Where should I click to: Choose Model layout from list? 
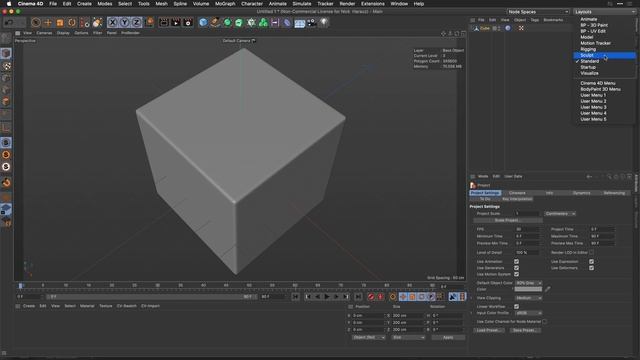[x=587, y=37]
